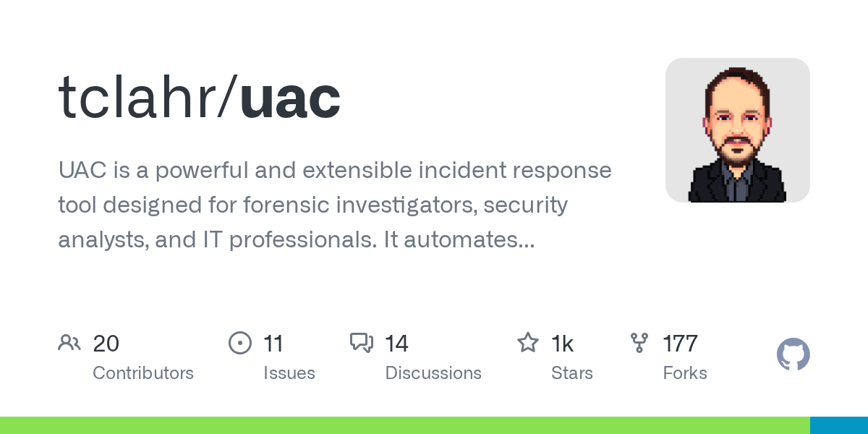Viewport: 868px width, 434px height.
Task: Click the Issues circle-dot icon
Action: tap(239, 343)
